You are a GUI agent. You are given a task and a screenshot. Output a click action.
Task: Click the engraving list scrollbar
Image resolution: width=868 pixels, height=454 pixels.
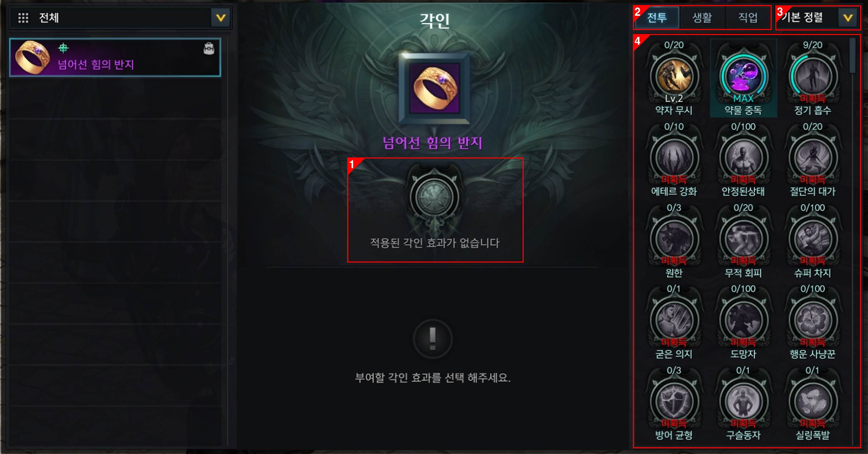(853, 55)
